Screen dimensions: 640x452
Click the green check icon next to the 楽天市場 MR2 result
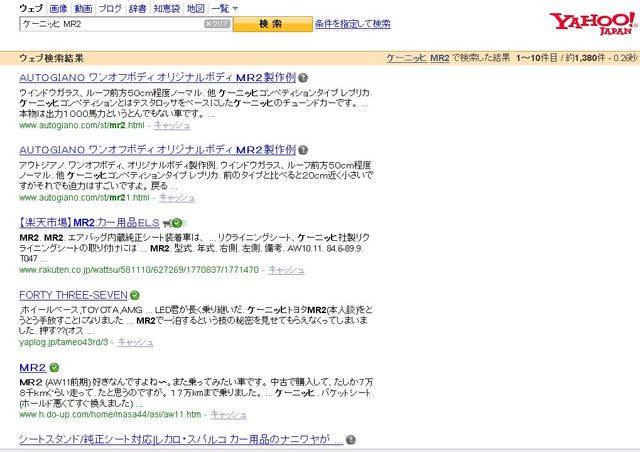click(x=177, y=223)
